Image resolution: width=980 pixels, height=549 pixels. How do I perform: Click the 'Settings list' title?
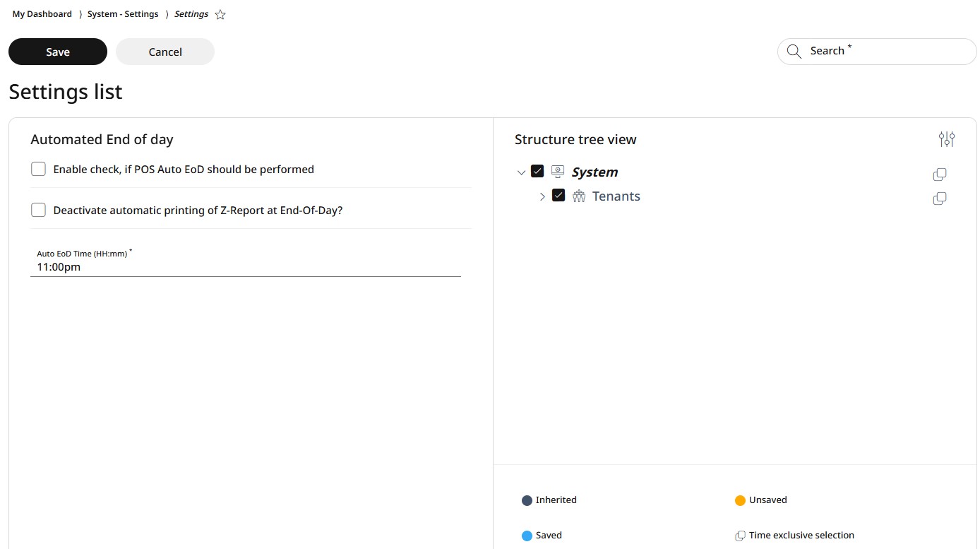coord(66,92)
